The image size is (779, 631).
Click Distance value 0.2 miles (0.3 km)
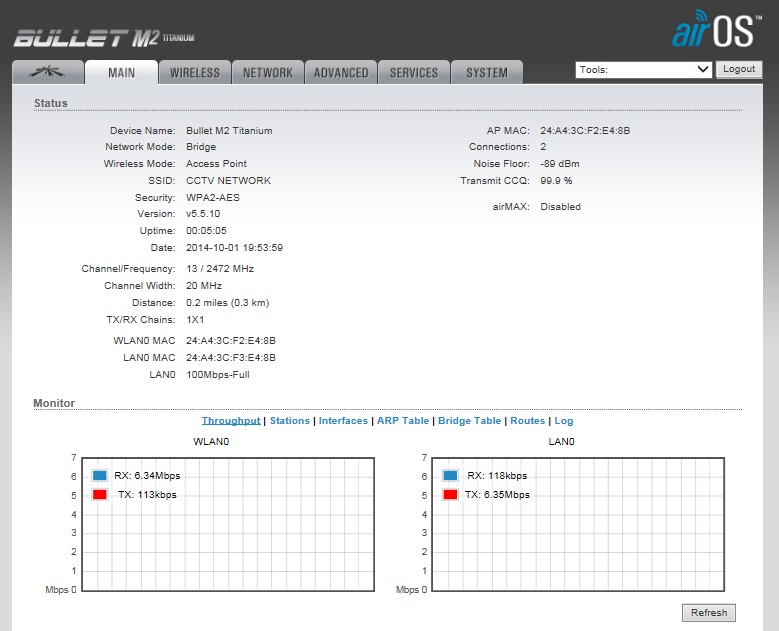point(228,303)
